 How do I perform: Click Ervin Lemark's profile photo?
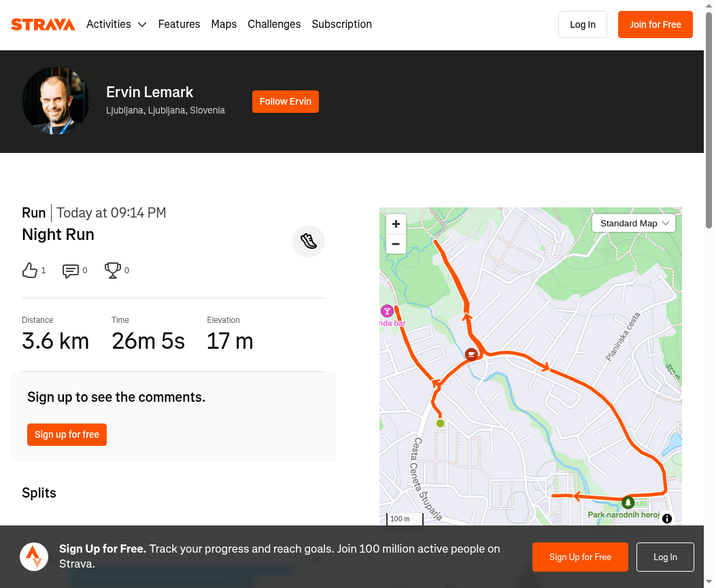tap(56, 101)
